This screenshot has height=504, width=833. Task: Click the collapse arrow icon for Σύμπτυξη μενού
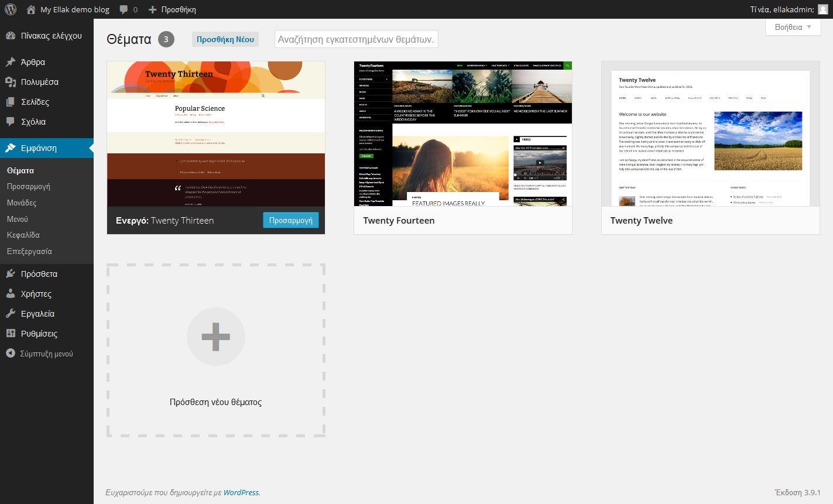[11, 354]
